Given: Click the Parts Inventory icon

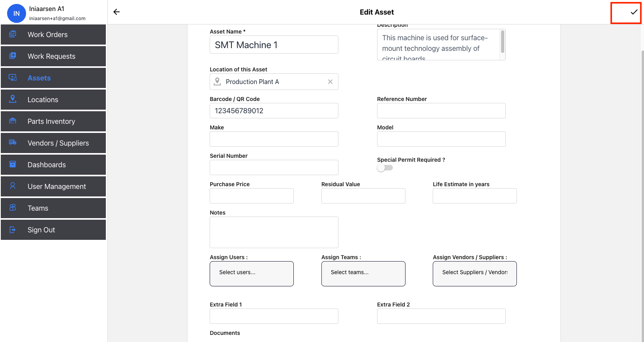Looking at the screenshot, I should click(13, 121).
